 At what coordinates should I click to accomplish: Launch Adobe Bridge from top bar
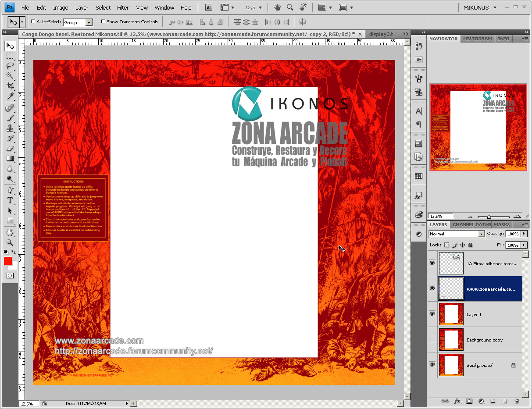[x=209, y=7]
